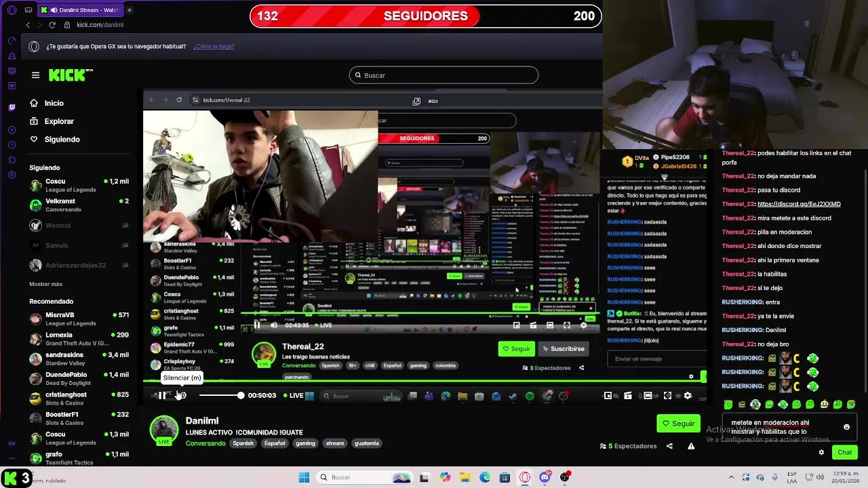Show hidden system tray icons chevron
The image size is (868, 488).
pyautogui.click(x=733, y=477)
